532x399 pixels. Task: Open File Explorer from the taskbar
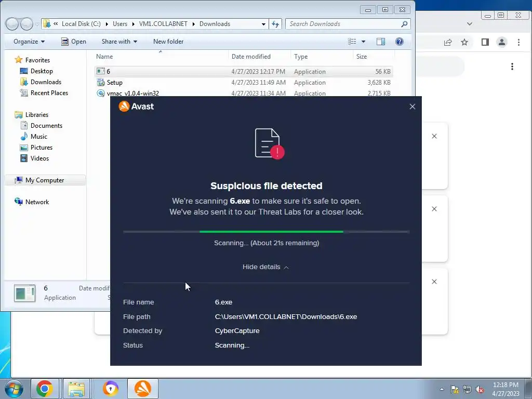tap(76, 389)
